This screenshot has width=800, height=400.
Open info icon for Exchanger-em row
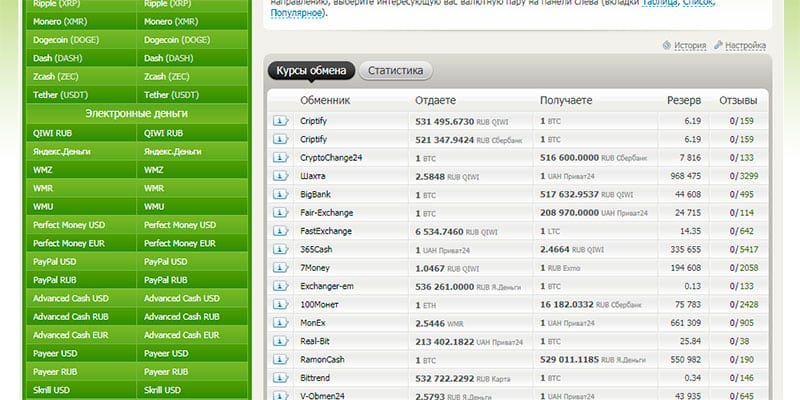[x=280, y=286]
